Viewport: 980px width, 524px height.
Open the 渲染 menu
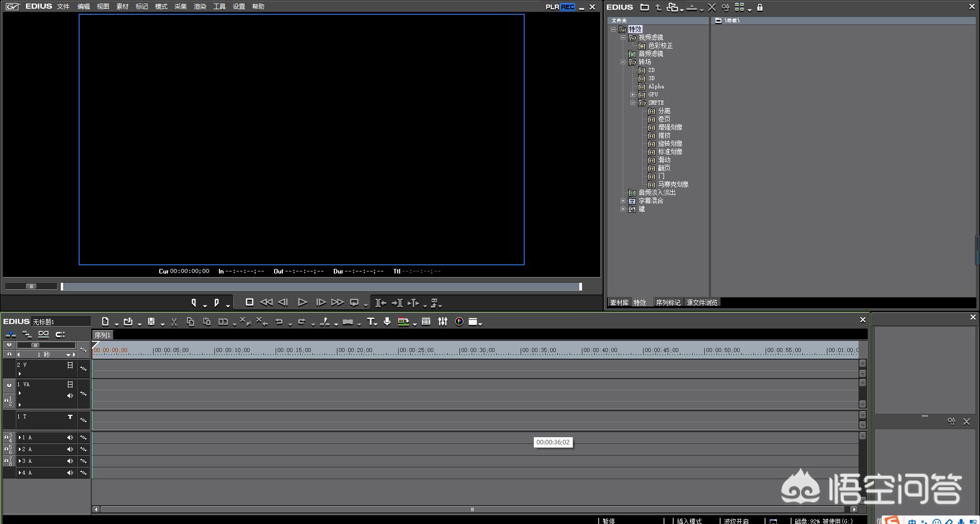[200, 7]
